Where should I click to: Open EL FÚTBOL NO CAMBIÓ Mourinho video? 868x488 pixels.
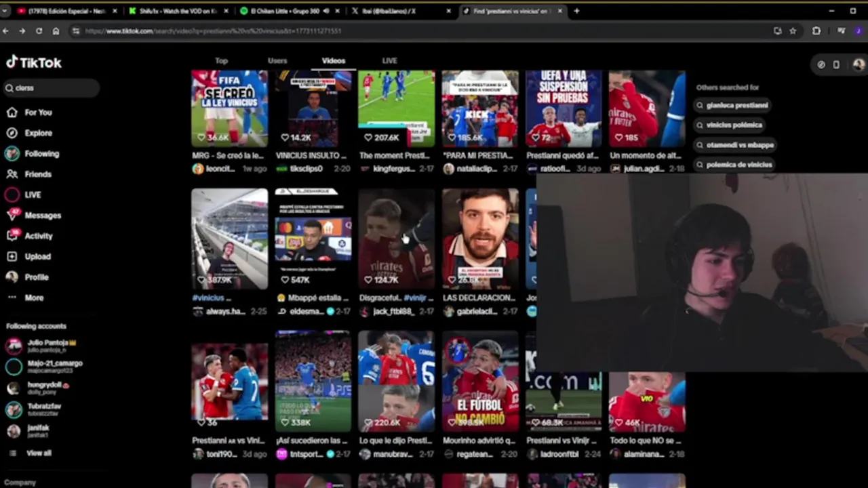(480, 382)
